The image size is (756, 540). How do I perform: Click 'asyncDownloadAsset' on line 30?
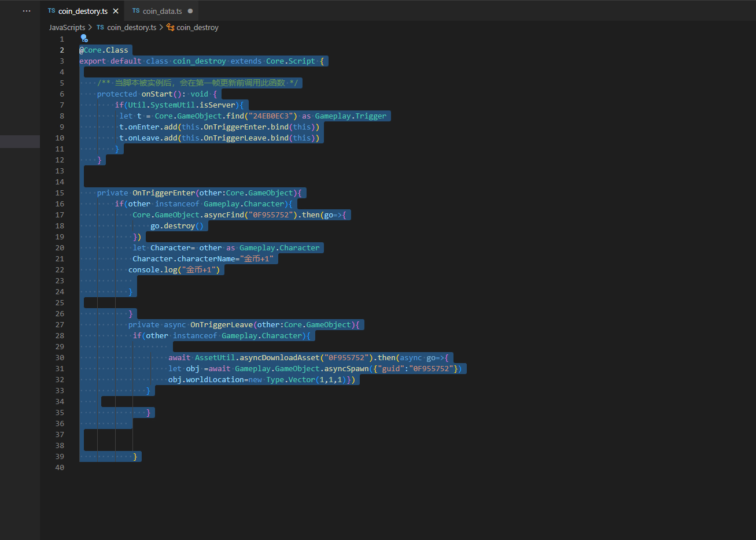[x=279, y=357]
